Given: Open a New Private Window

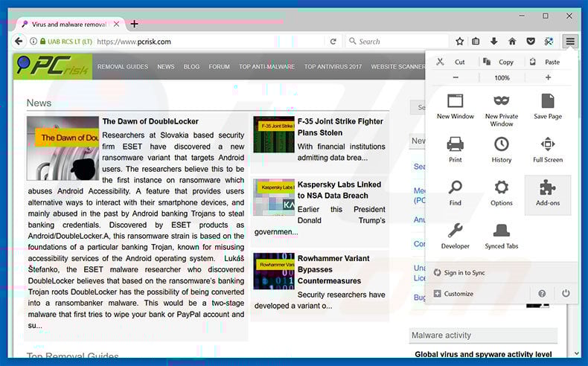Looking at the screenshot, I should 502,110.
